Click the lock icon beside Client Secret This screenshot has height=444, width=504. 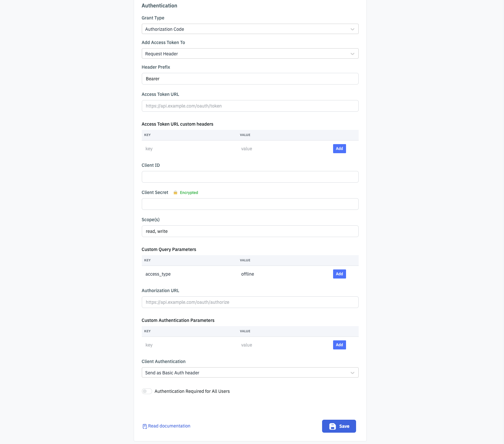pos(175,193)
